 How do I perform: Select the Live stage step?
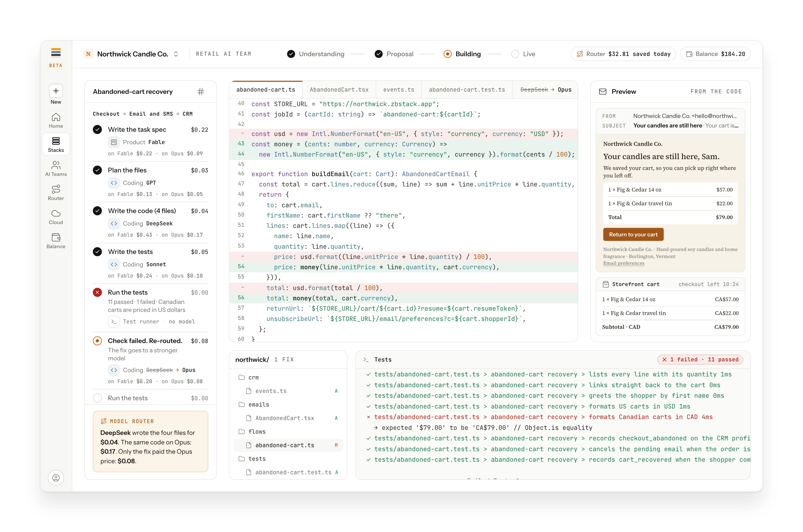pyautogui.click(x=523, y=54)
